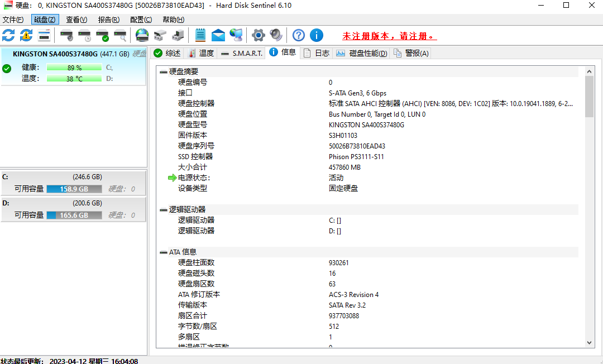Click the refresh disk status icon
The image size is (603, 364).
click(x=8, y=35)
